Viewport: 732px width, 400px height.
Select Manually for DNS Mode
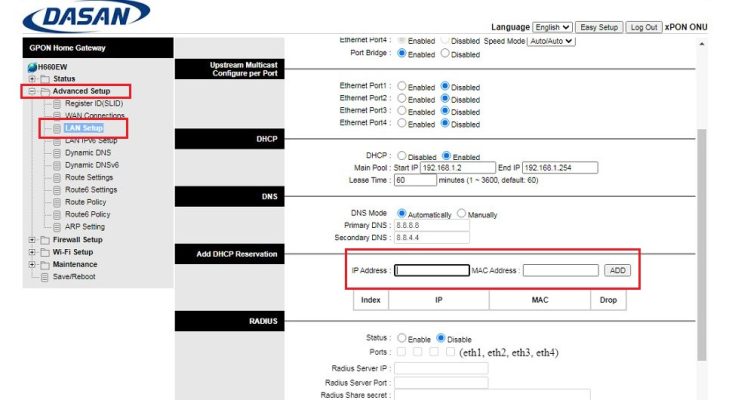(x=461, y=213)
